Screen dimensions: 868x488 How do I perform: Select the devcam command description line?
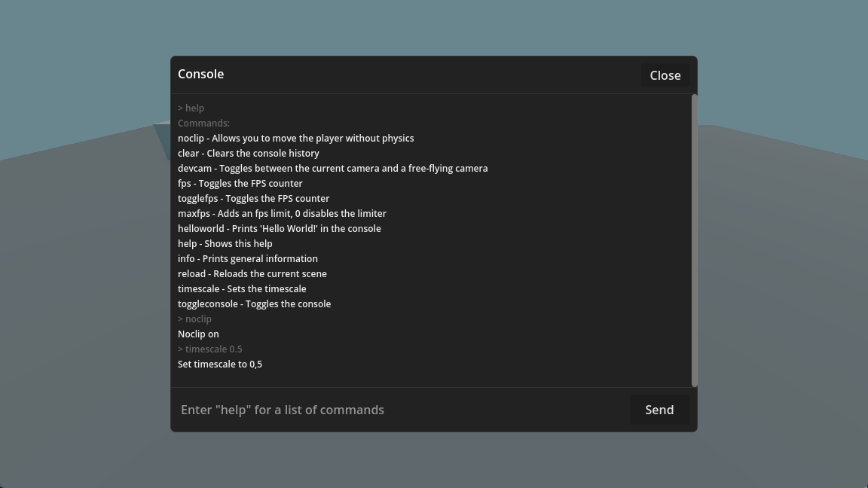(x=333, y=168)
